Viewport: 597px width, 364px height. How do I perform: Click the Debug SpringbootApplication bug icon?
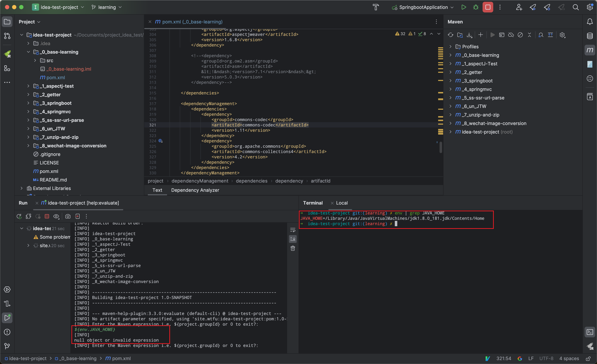[476, 7]
